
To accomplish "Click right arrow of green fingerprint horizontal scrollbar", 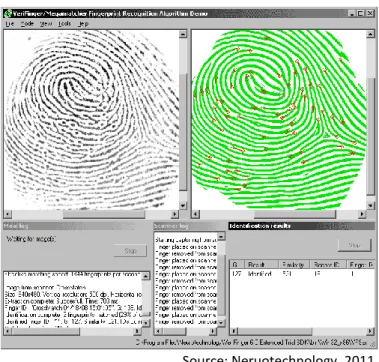I will 362,214.
